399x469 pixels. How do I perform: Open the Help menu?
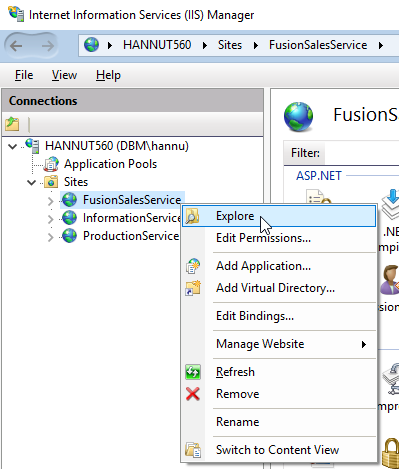click(108, 75)
